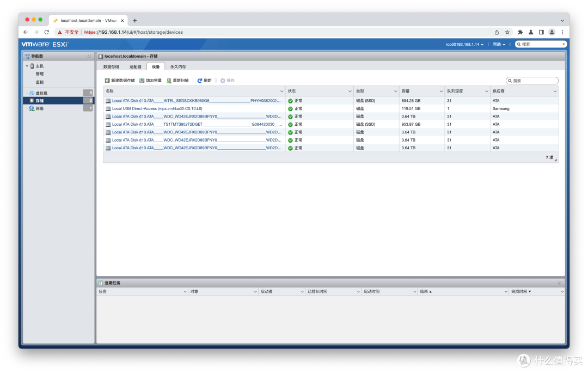Click the 主机 (Host) icon in navigator
Image resolution: width=588 pixels, height=373 pixels.
tap(32, 65)
